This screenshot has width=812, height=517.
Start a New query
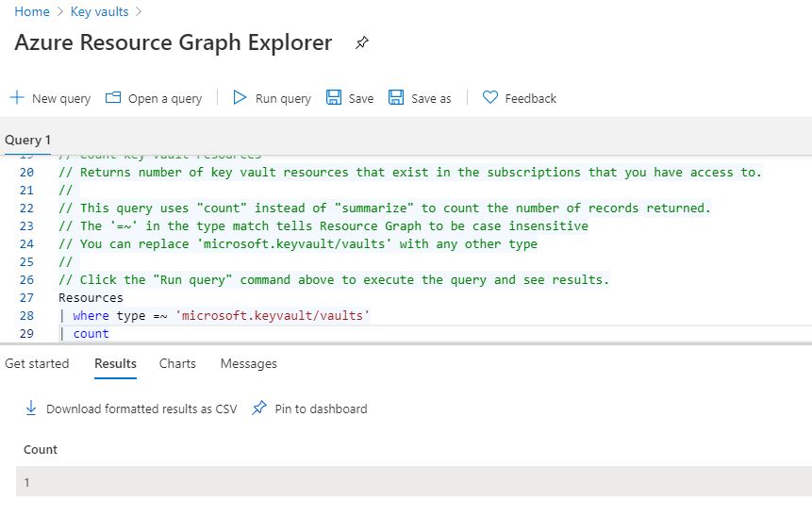pyautogui.click(x=61, y=98)
